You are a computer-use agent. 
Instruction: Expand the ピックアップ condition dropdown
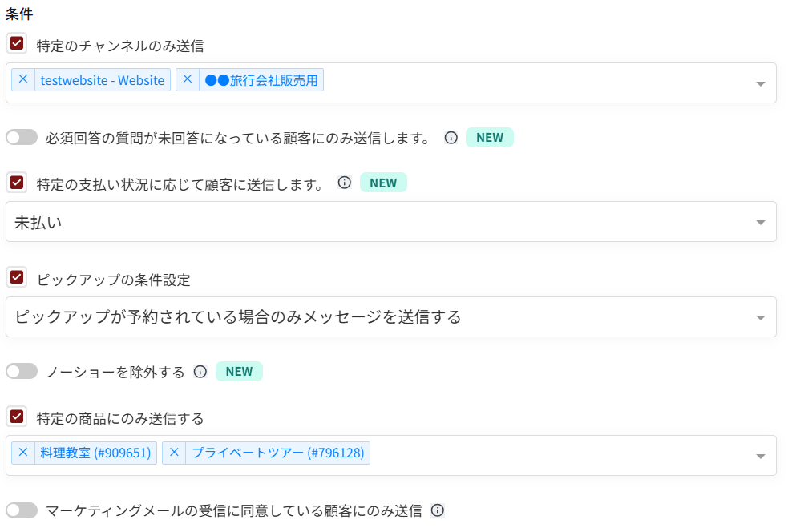point(760,317)
